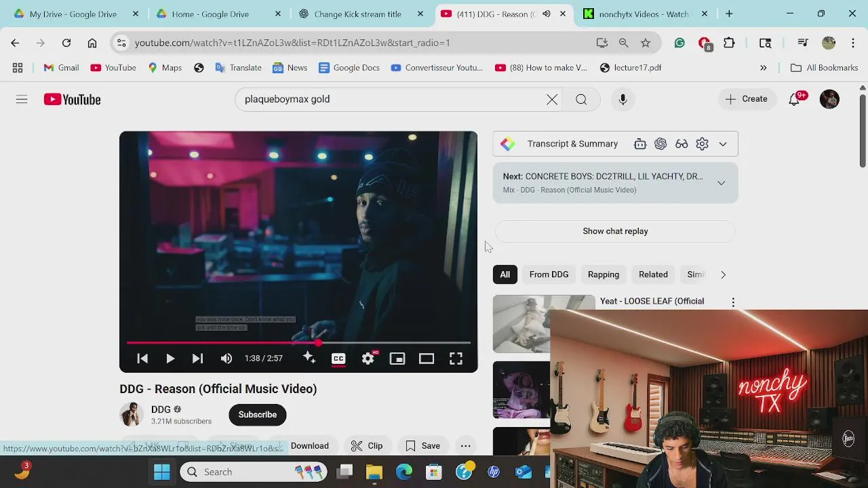Open the Create menu

(746, 99)
